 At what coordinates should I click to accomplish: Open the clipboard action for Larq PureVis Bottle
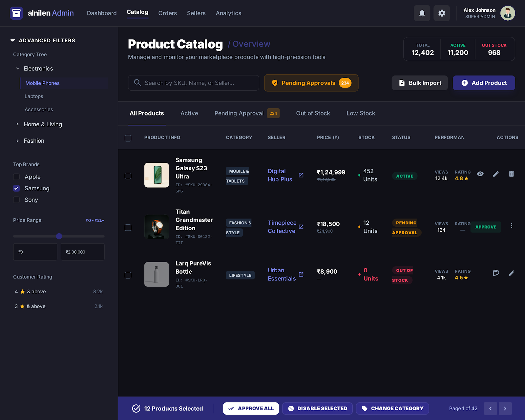click(496, 273)
